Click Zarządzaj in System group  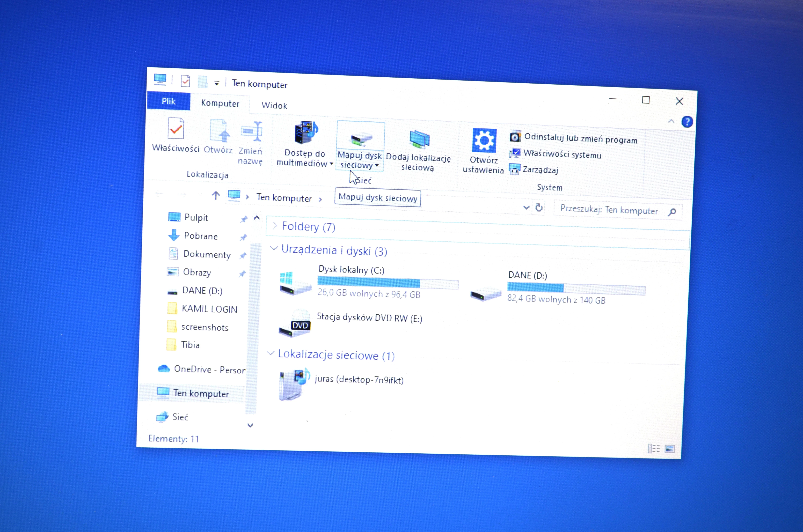[533, 169]
